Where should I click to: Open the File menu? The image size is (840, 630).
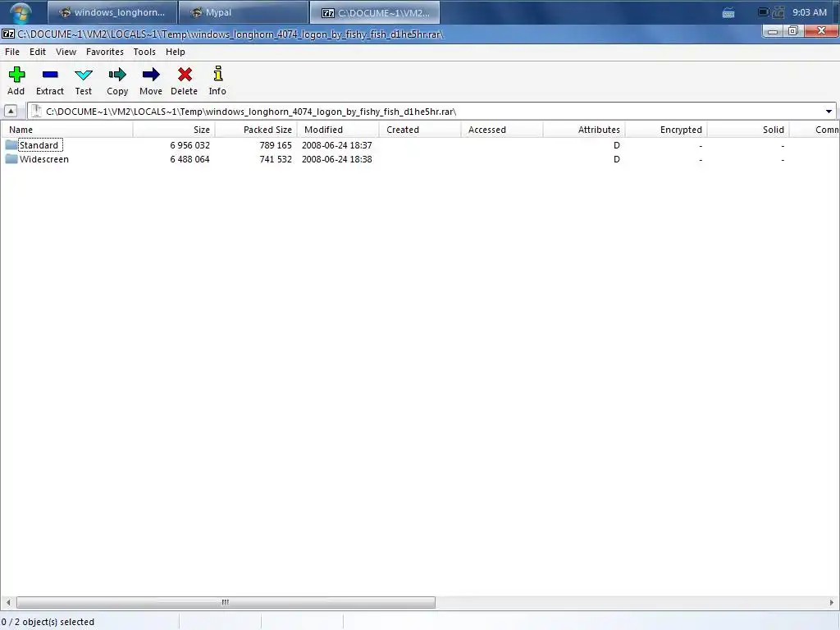pyautogui.click(x=12, y=52)
